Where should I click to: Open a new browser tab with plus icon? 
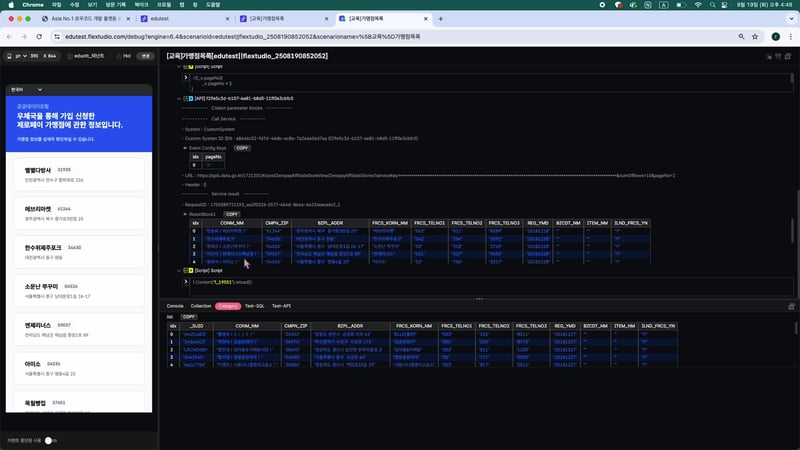click(441, 18)
